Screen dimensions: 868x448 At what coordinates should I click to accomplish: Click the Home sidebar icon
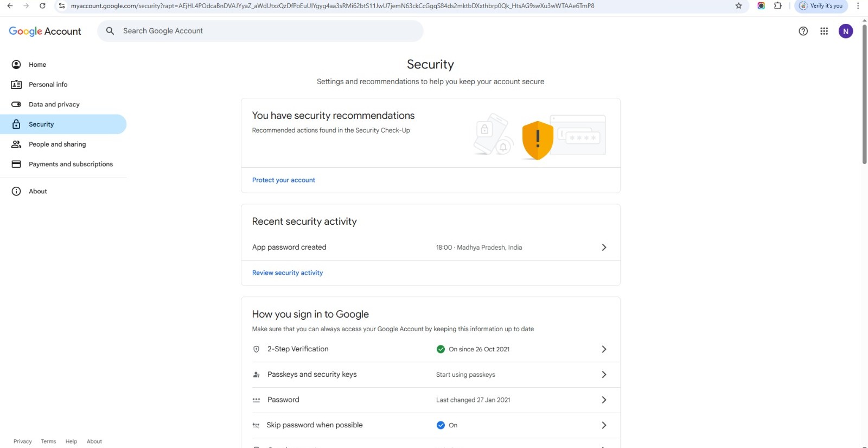click(16, 65)
